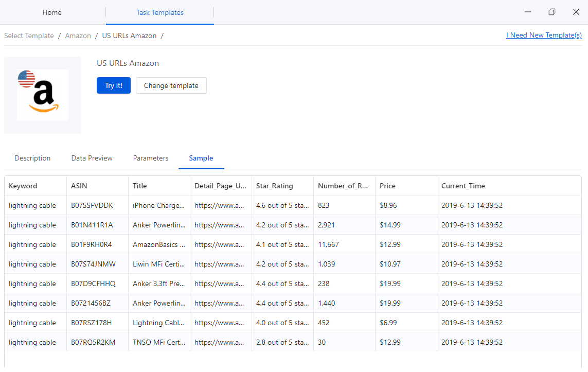Click the Amazon US template logo thumbnail
This screenshot has width=588, height=372.
coord(43,95)
